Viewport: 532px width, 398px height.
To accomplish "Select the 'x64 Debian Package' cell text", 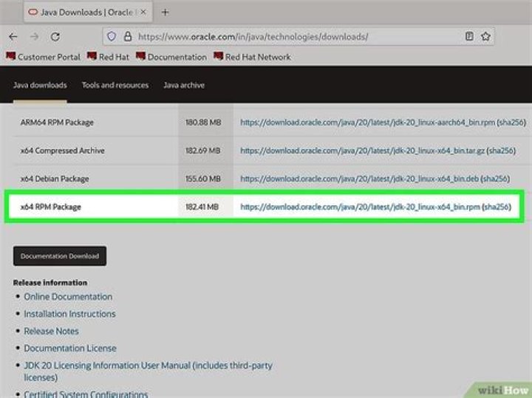I will pos(55,179).
